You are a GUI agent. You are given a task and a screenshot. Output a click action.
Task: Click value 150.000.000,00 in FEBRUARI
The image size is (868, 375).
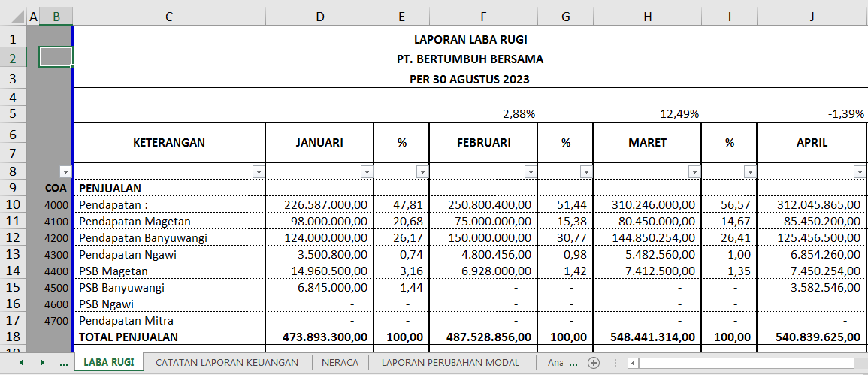click(483, 238)
